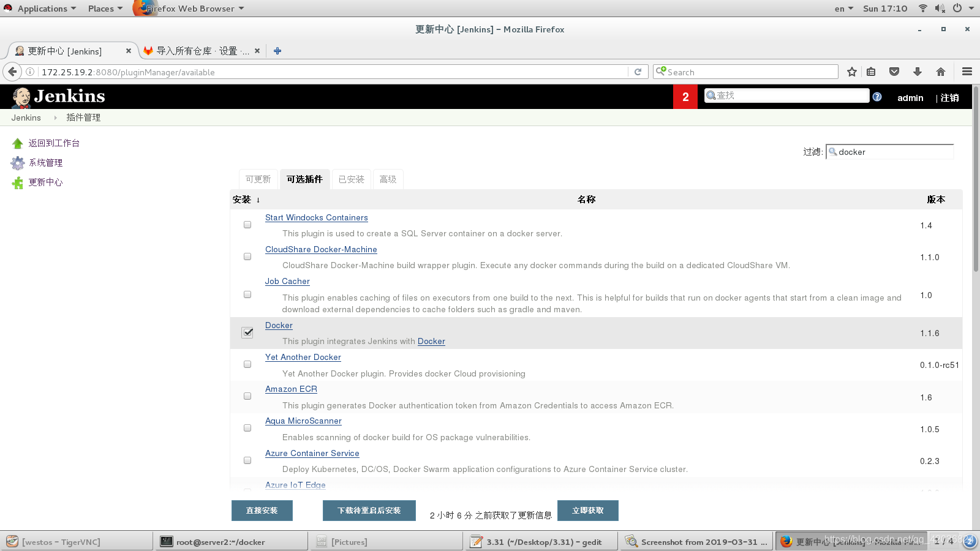
Task: Open the en input language dropdown
Action: (x=843, y=9)
